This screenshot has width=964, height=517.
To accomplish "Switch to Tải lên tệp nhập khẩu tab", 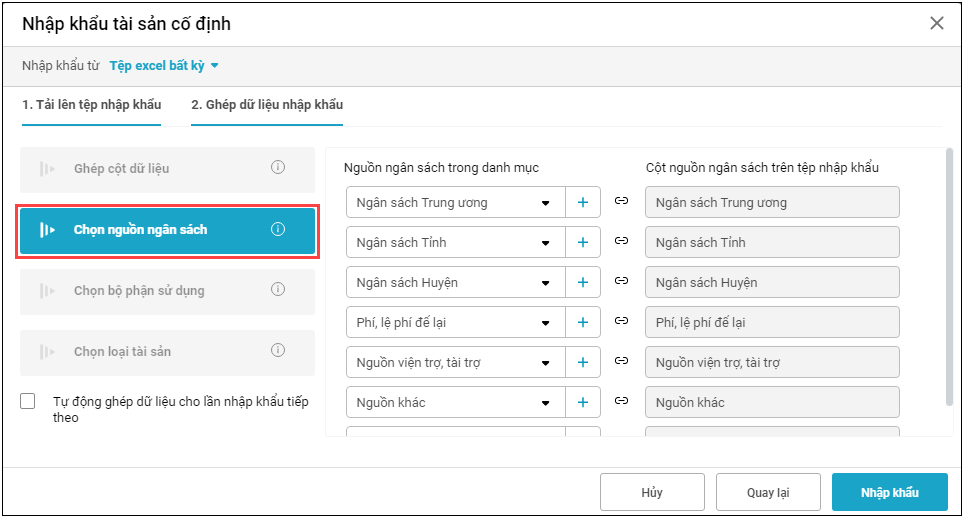I will point(91,105).
